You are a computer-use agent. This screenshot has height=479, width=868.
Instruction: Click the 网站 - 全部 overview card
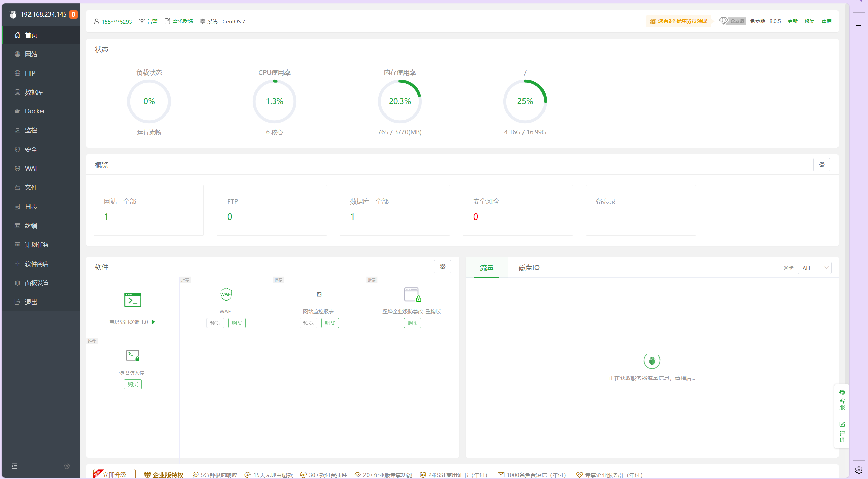coord(149,210)
